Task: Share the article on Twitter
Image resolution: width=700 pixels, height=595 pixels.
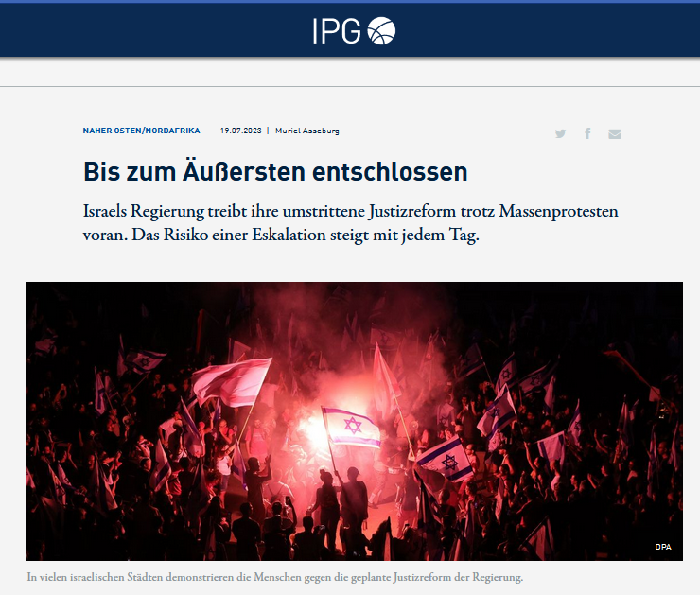Action: (560, 133)
